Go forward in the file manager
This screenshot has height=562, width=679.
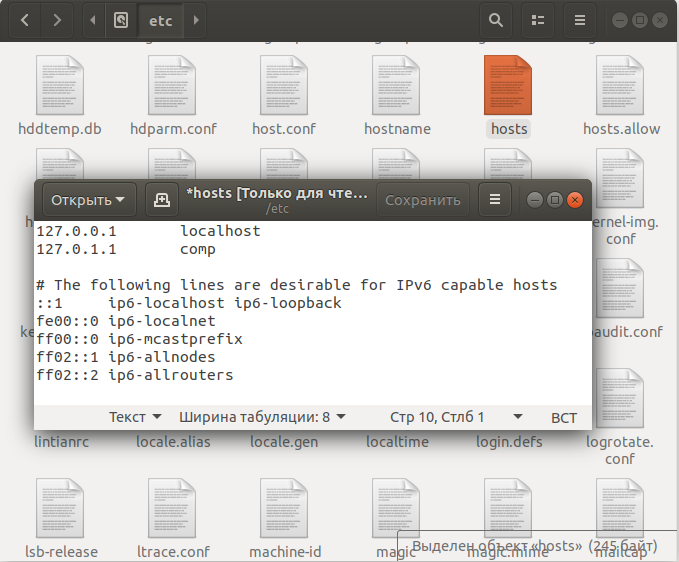(57, 19)
